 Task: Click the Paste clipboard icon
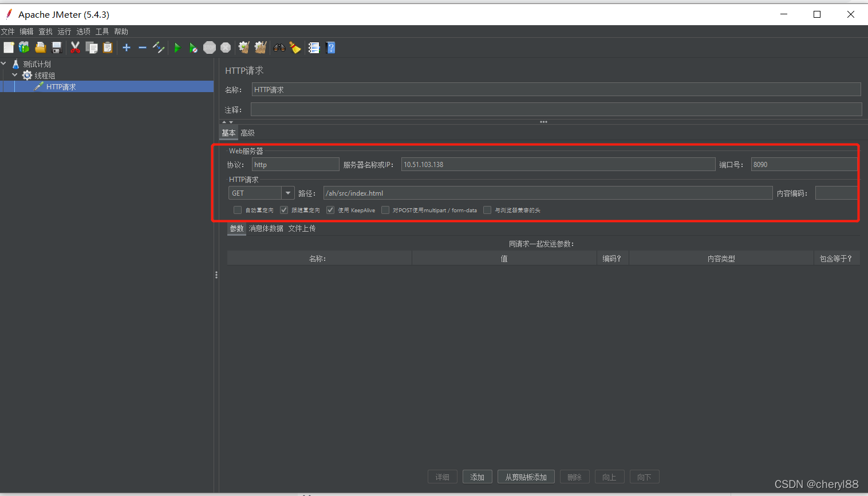click(x=108, y=47)
